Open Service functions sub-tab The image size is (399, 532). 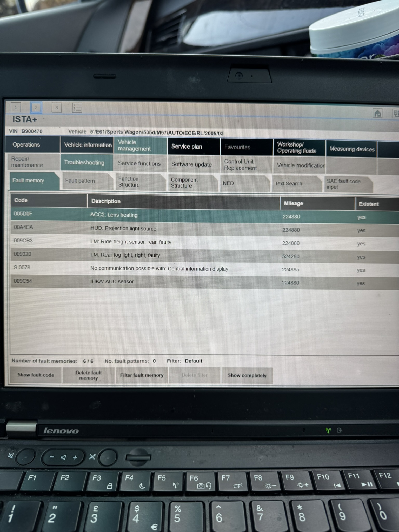(141, 163)
